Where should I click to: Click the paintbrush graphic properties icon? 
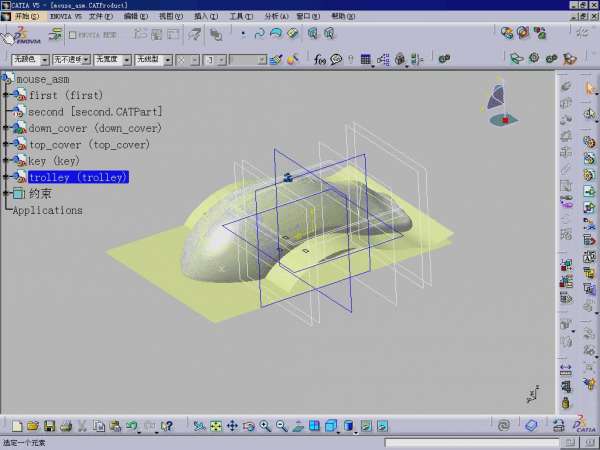pyautogui.click(x=276, y=59)
